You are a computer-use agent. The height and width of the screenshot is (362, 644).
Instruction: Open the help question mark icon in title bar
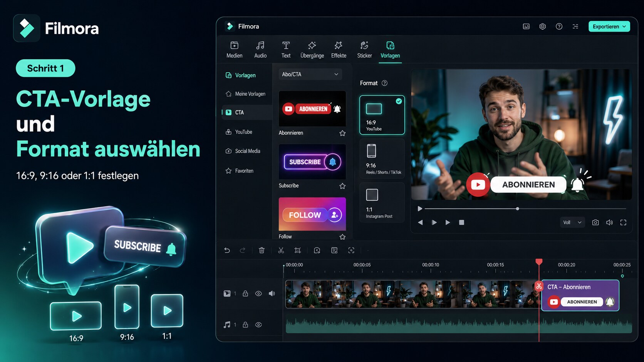(x=559, y=27)
